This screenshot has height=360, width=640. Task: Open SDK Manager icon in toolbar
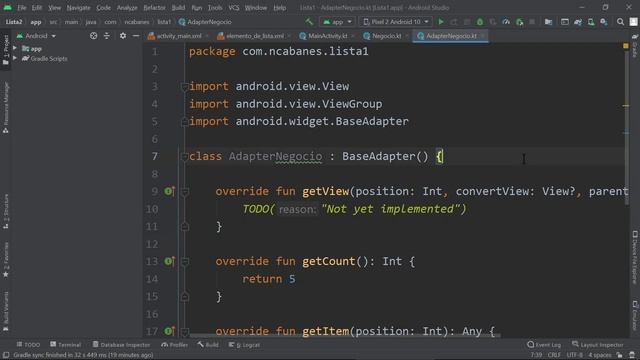pyautogui.click(x=604, y=22)
